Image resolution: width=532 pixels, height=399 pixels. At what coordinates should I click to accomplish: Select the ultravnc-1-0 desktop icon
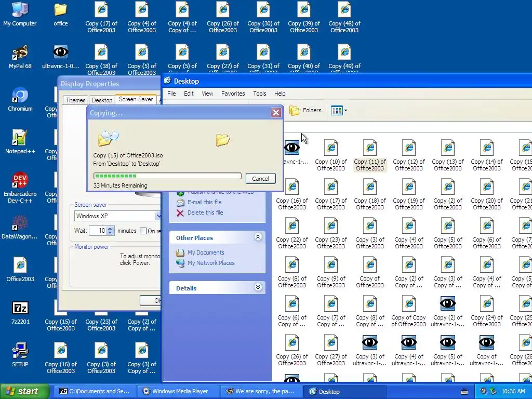coord(60,57)
